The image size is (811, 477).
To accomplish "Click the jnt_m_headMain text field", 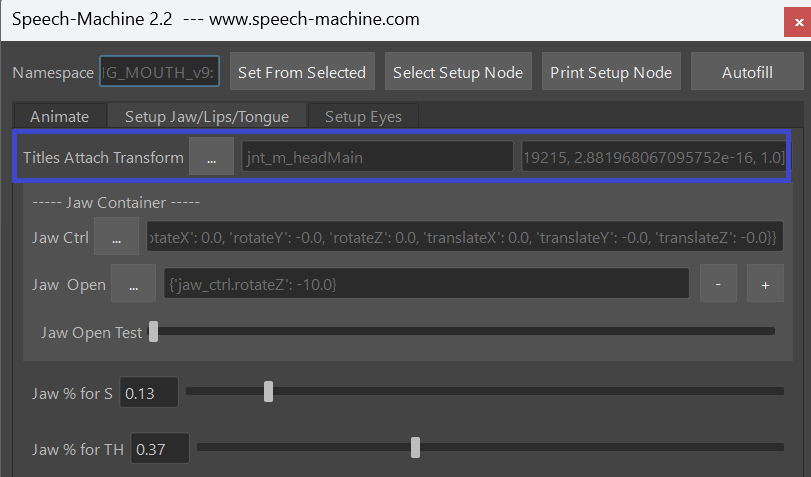I will click(x=377, y=157).
